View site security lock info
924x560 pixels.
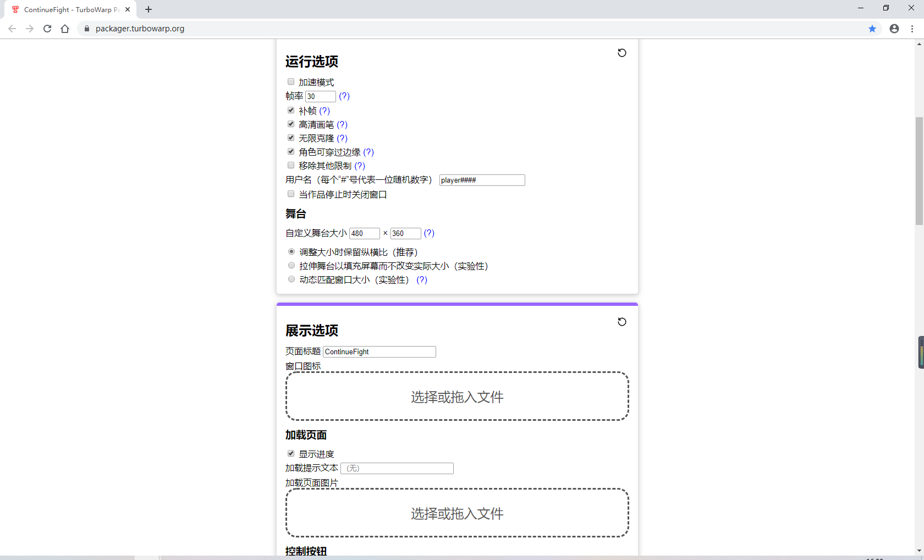point(86,29)
